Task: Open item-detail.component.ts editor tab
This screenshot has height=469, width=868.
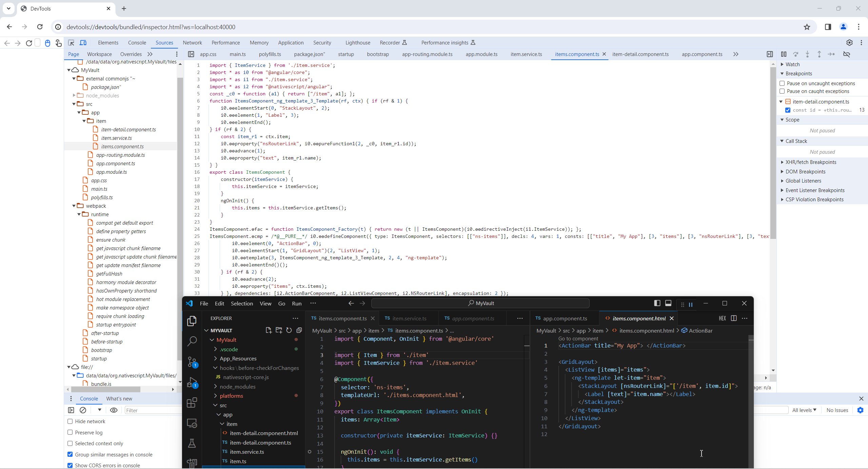Action: point(640,54)
